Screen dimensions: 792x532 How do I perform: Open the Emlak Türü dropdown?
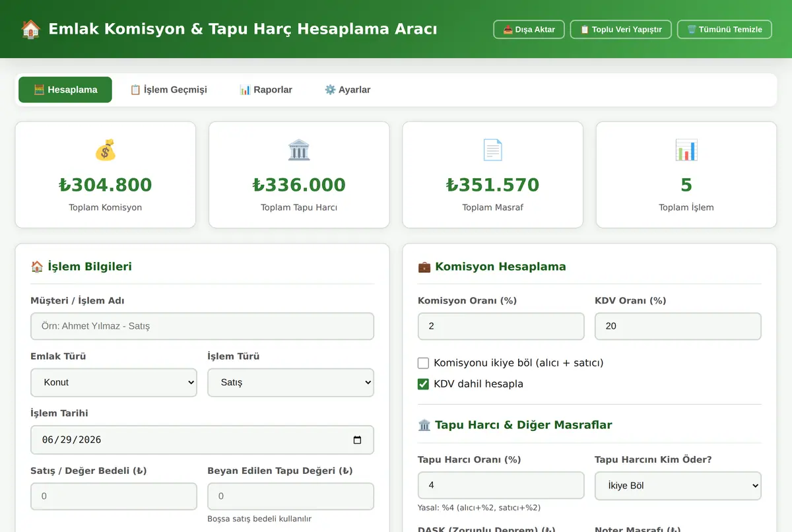(114, 382)
